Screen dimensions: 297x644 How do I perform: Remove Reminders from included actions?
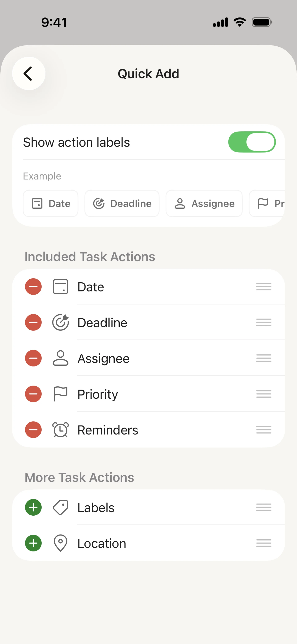pyautogui.click(x=33, y=430)
